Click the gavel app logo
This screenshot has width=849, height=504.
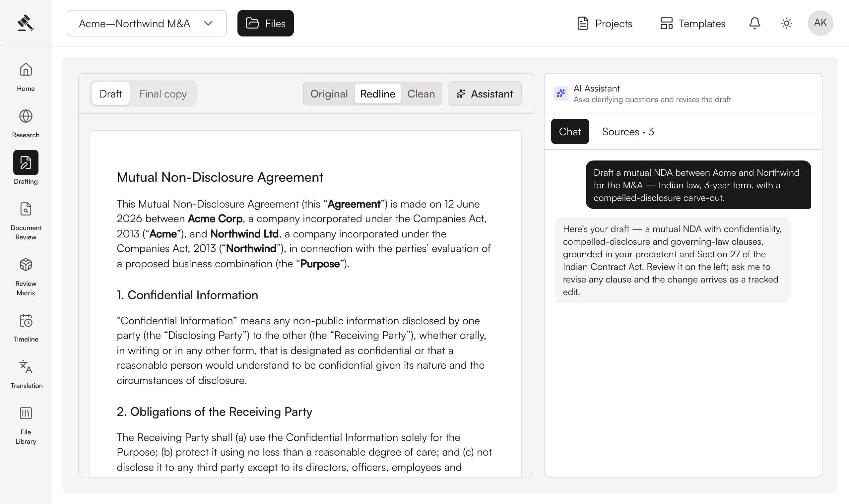coord(26,23)
